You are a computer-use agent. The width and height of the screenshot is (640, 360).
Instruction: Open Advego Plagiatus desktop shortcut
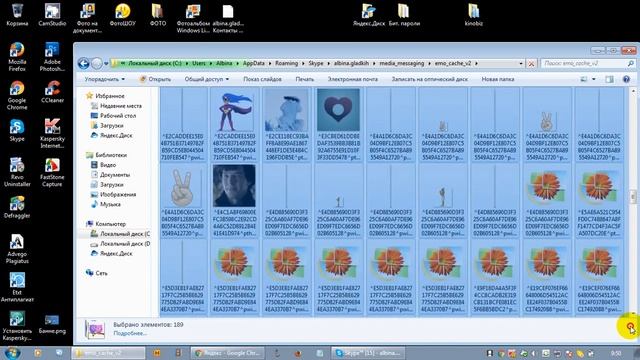click(x=17, y=249)
